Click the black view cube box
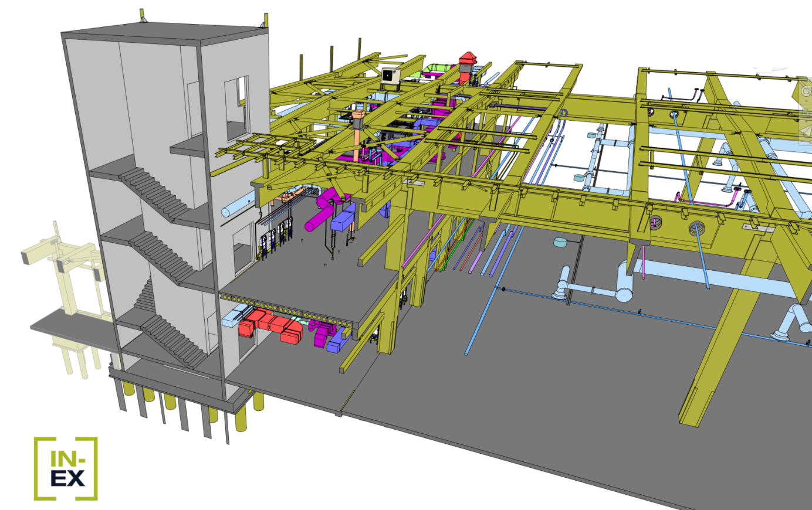This screenshot has height=510, width=812. click(768, 38)
